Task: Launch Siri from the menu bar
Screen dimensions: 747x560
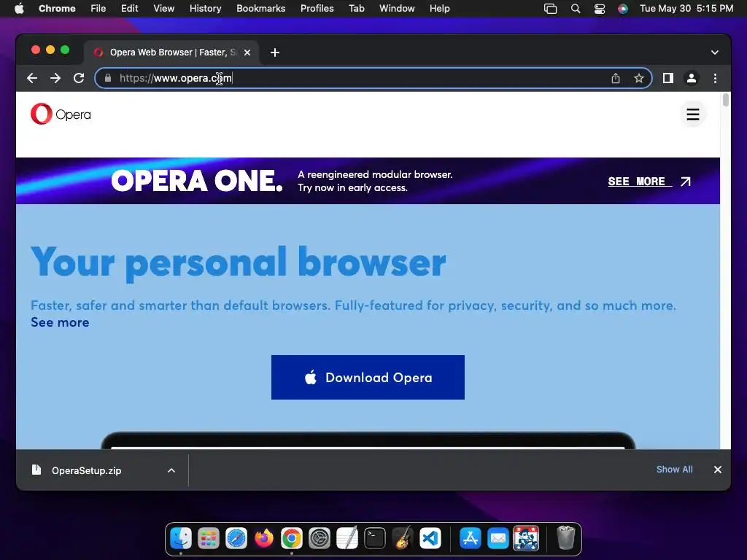Action: pos(623,9)
